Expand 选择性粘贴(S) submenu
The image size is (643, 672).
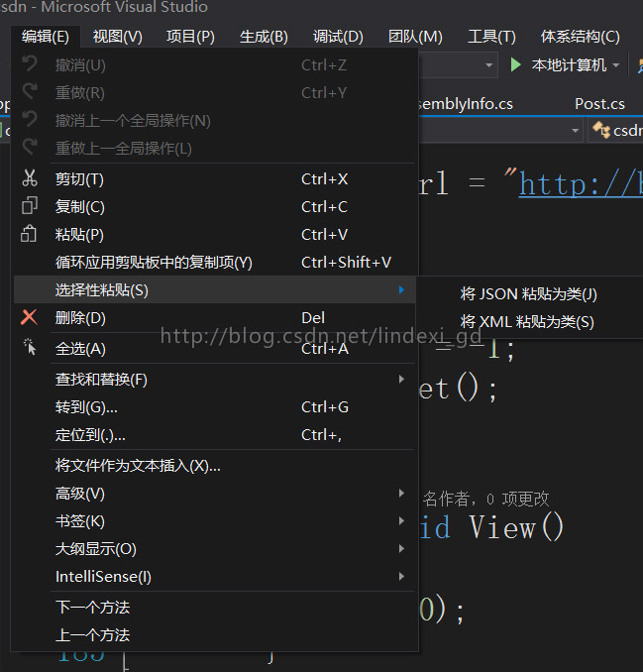coord(215,289)
